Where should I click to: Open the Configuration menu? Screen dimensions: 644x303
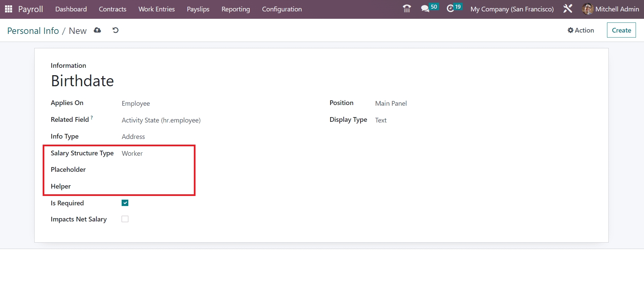tap(282, 9)
